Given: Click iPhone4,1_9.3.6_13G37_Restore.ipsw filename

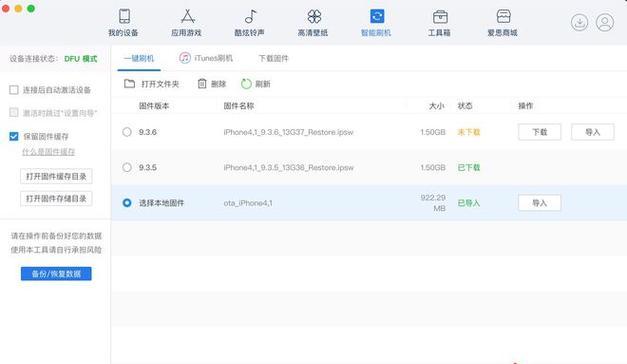Looking at the screenshot, I should [x=288, y=132].
